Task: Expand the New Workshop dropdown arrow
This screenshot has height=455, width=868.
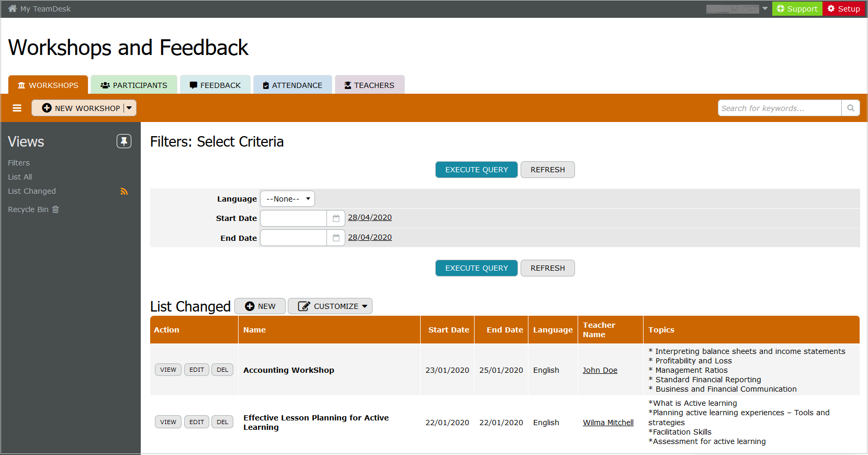Action: tap(129, 108)
